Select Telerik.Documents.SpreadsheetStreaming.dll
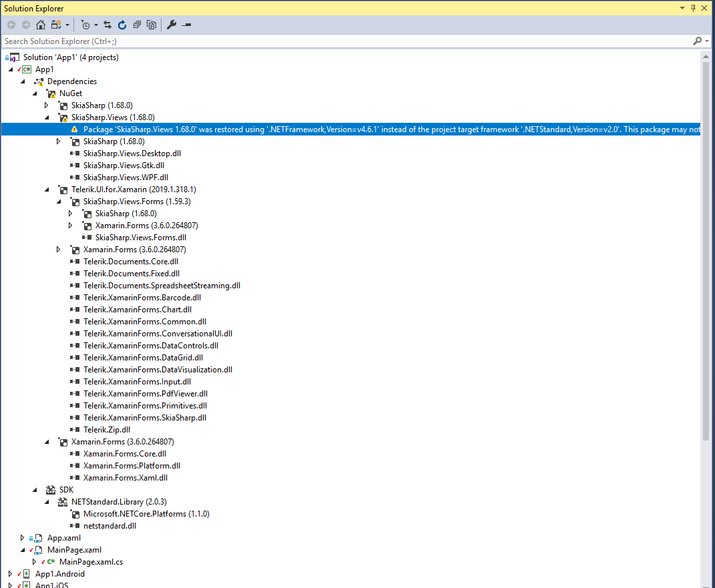Screen dimensions: 715x588 [162, 286]
